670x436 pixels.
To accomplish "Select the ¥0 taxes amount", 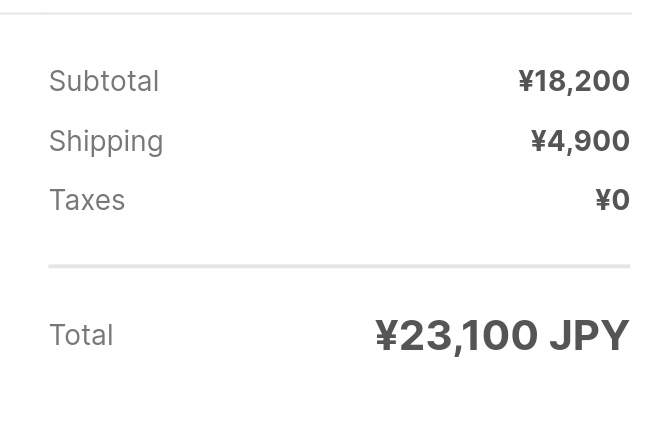I will [612, 200].
